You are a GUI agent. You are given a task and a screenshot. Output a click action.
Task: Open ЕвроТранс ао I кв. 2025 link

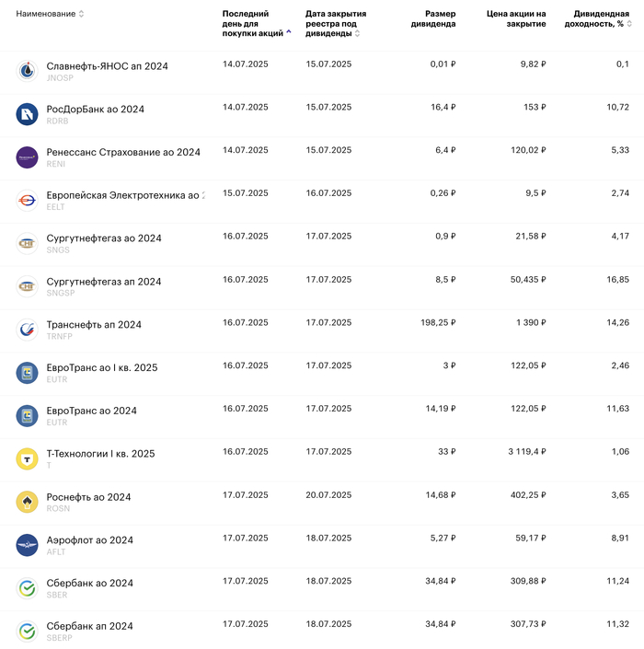pos(101,367)
